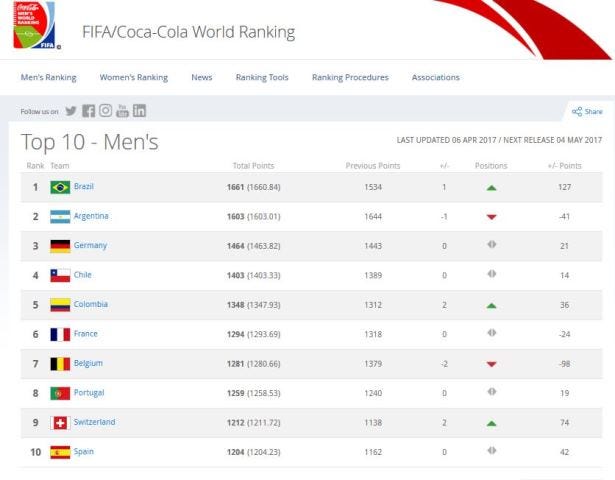Image resolution: width=615 pixels, height=480 pixels.
Task: Click Switzerland's green up-arrow position icon
Action: tap(491, 423)
